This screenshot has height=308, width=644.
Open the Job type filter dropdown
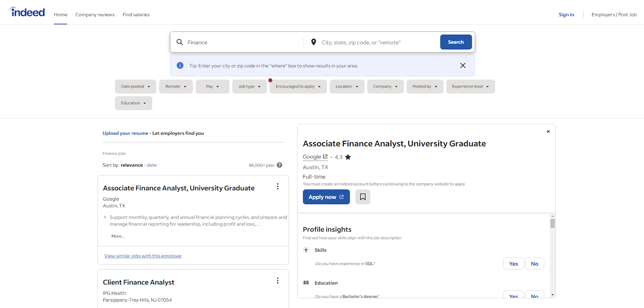tap(249, 86)
